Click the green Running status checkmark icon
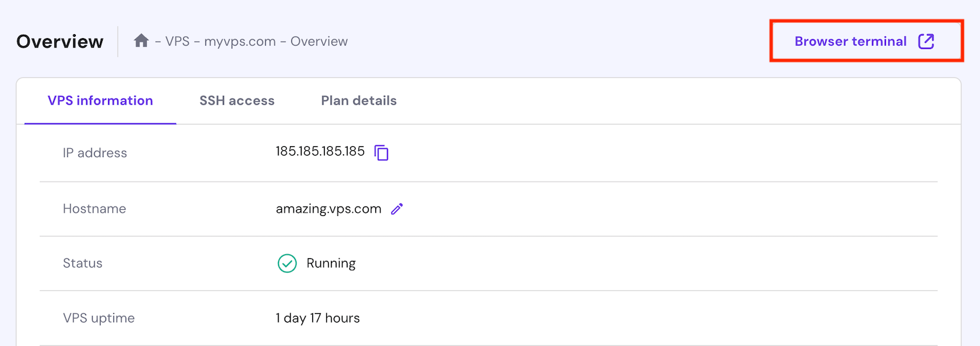Viewport: 980px width, 346px height. pyautogui.click(x=287, y=264)
